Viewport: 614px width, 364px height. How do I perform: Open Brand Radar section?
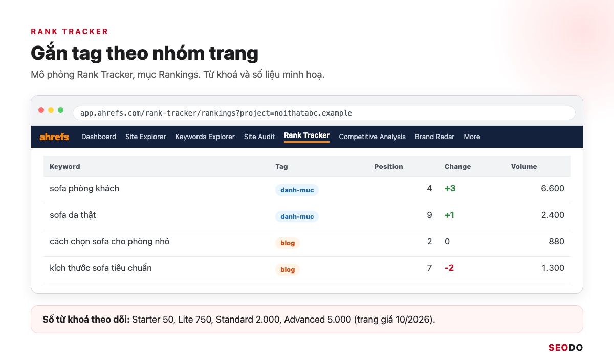434,136
